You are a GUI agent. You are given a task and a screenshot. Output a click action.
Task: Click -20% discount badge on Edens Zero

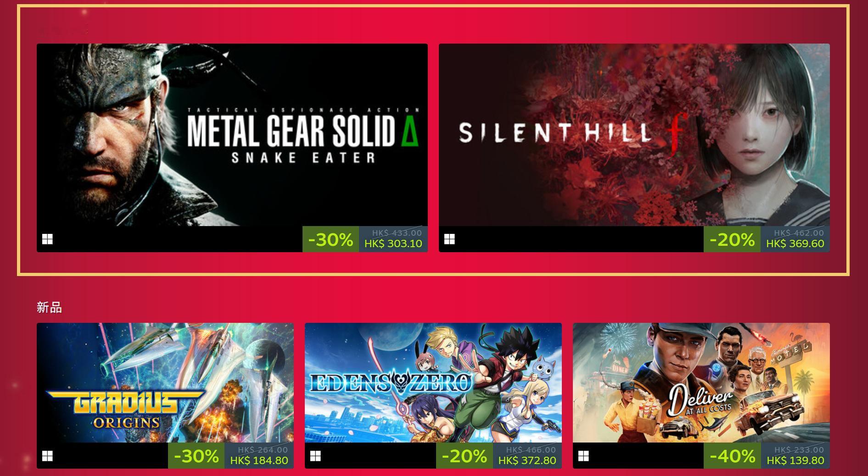click(x=465, y=456)
